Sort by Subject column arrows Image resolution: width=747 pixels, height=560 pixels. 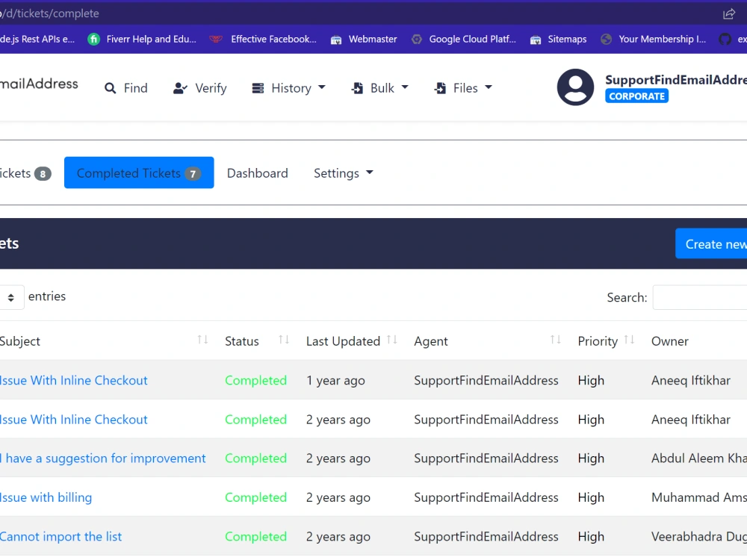click(202, 340)
